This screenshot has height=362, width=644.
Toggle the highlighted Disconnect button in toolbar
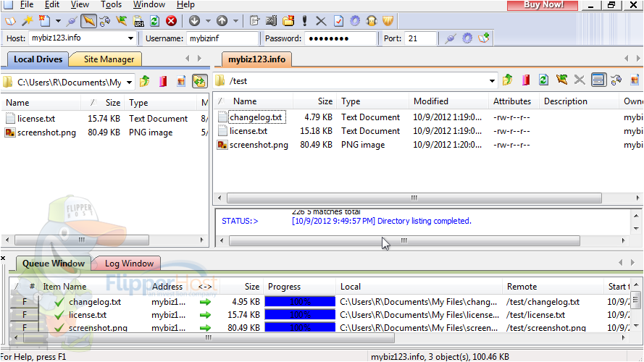88,20
